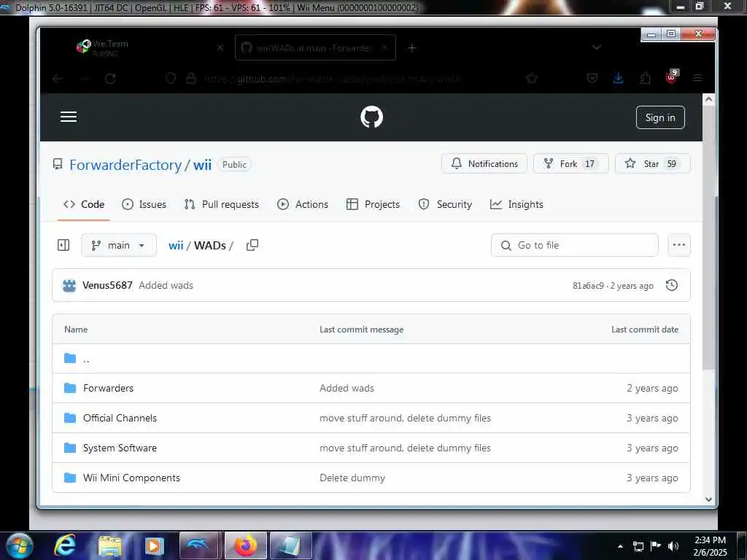This screenshot has width=747, height=560.
Task: Open the wii repository name link
Action: pyautogui.click(x=202, y=165)
